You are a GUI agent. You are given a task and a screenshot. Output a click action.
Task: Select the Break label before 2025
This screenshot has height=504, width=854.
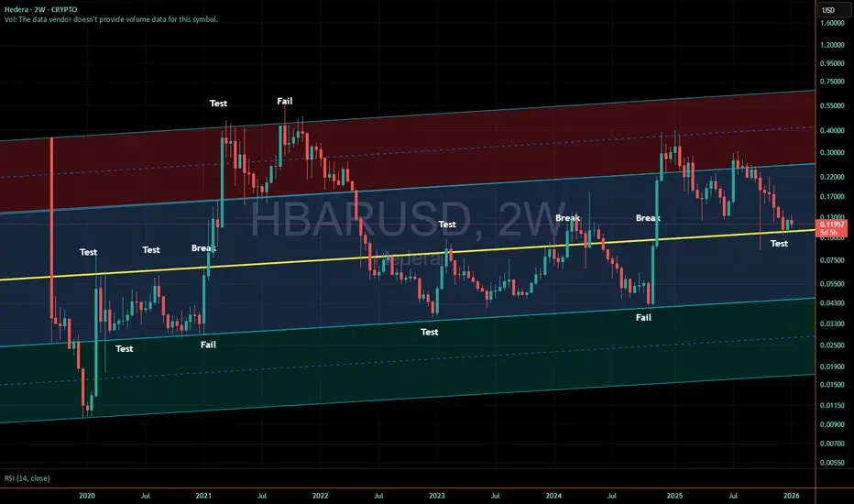pos(648,218)
